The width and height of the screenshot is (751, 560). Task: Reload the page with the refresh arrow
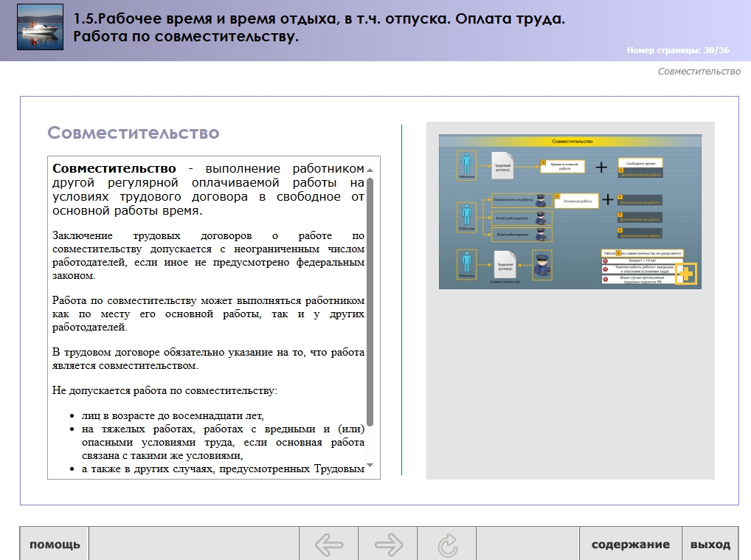click(447, 545)
